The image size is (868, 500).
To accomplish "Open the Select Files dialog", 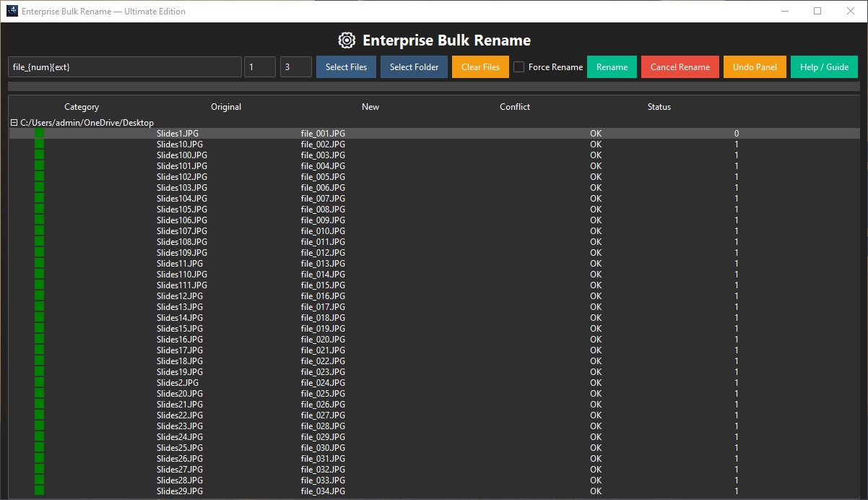I will point(346,66).
